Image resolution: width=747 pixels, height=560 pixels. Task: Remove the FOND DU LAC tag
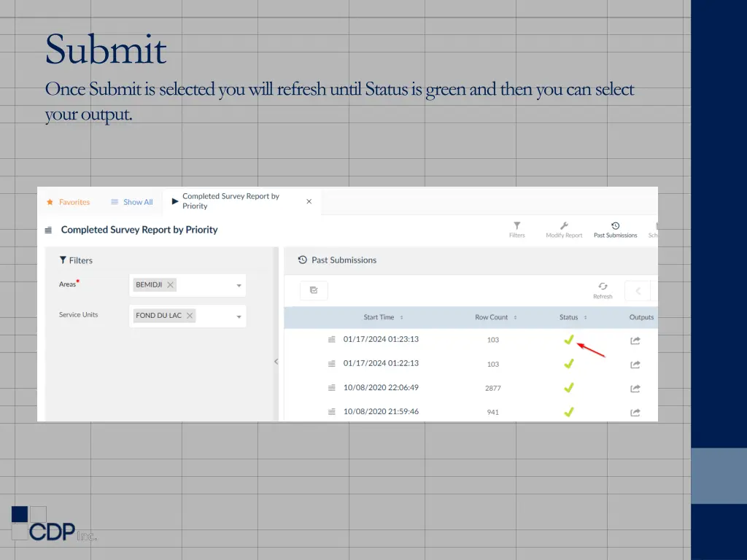(190, 316)
